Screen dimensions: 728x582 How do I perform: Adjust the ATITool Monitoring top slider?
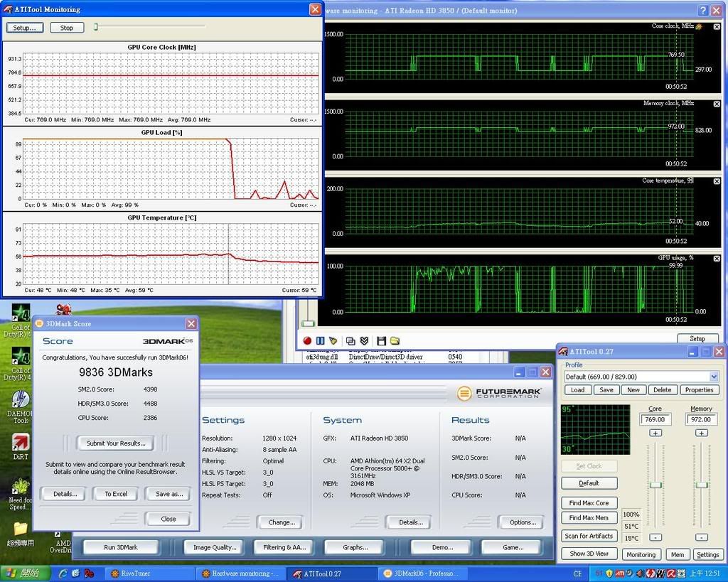coord(96,27)
